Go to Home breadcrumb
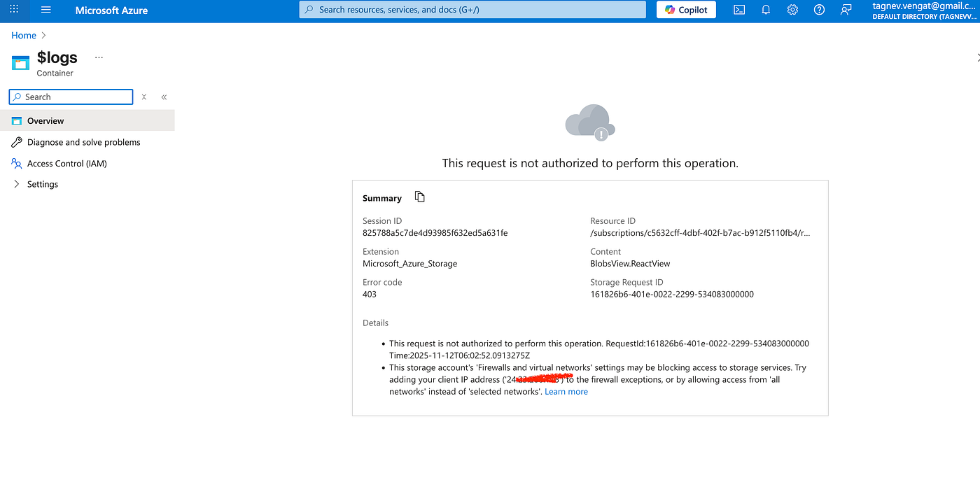The image size is (980, 487). coord(24,35)
